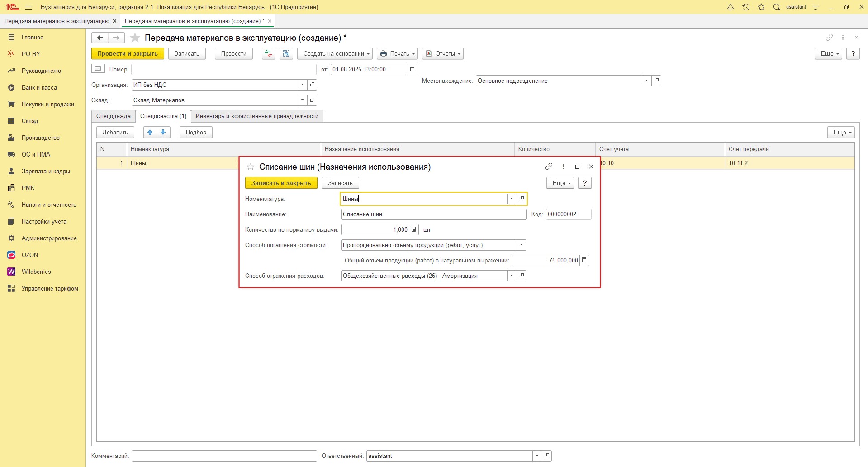Screen dimensions: 868x467
Task: Click the Дт/Кт postings icon in toolbar
Action: pos(269,53)
